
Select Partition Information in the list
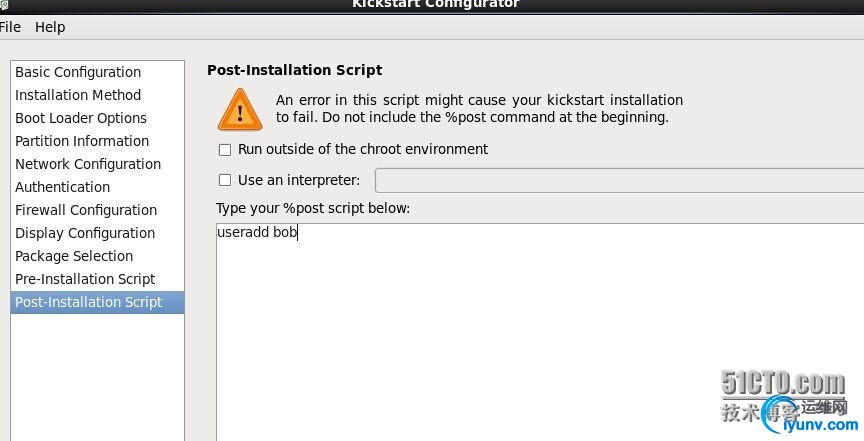click(98, 141)
